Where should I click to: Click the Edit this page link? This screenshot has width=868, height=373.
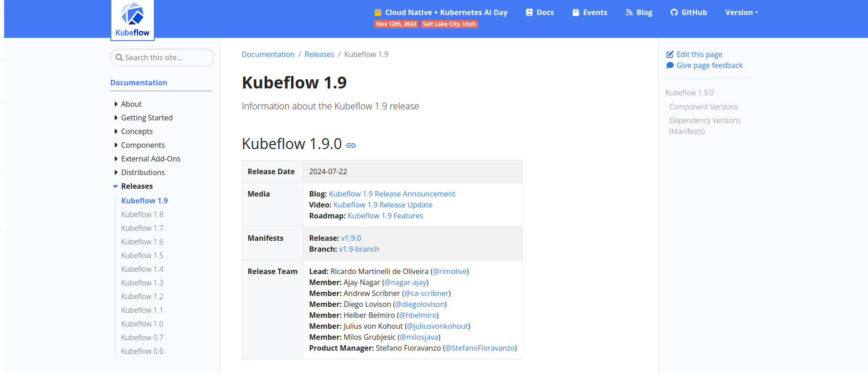pos(694,54)
